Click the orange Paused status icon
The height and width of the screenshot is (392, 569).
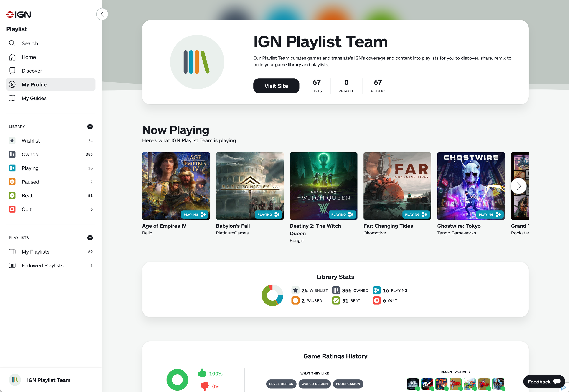[x=12, y=182]
